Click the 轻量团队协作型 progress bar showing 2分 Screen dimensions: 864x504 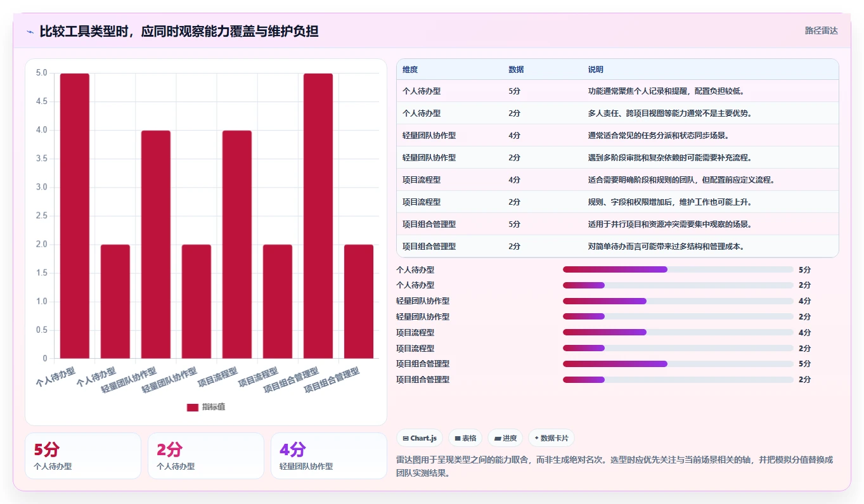(678, 316)
